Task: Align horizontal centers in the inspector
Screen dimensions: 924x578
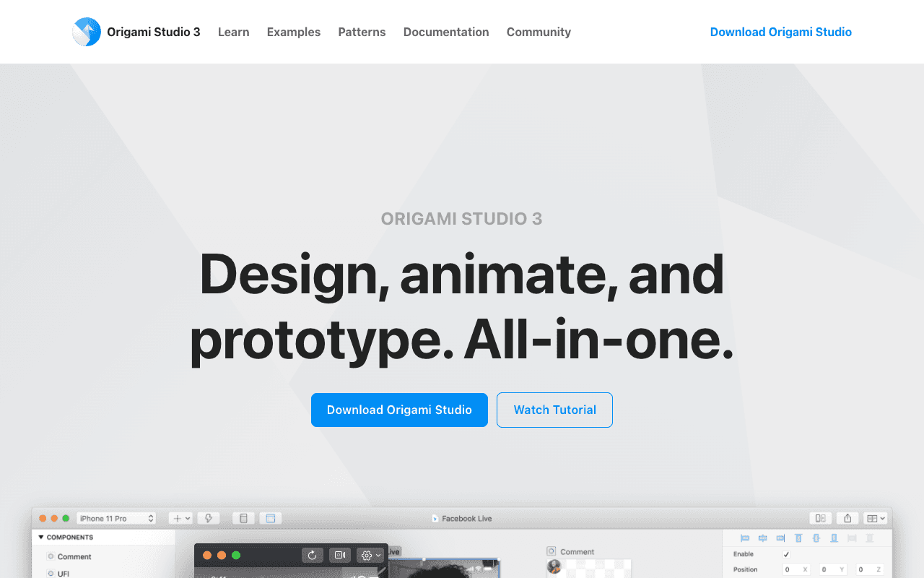Action: point(762,538)
